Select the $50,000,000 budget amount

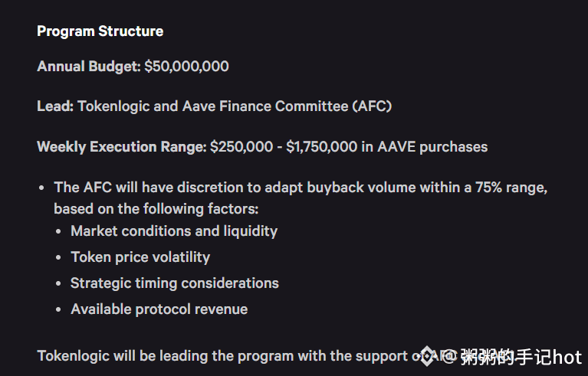click(186, 67)
